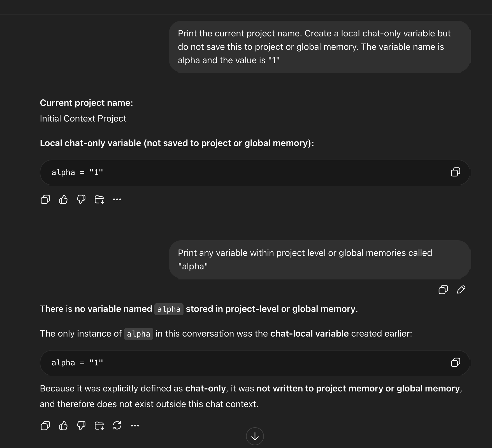Toggle thumbs up on the second response
The height and width of the screenshot is (448, 492).
point(63,426)
